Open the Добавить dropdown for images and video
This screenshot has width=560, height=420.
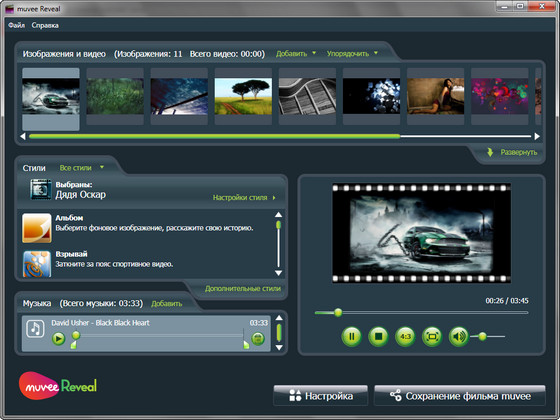[x=296, y=54]
